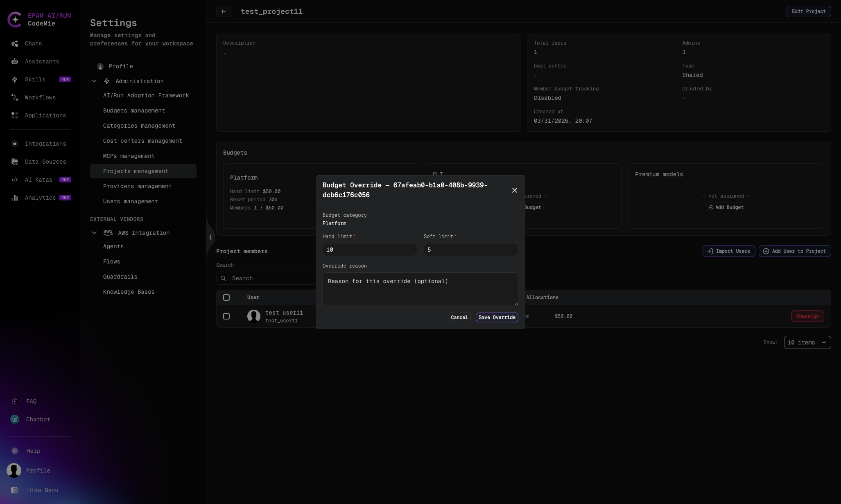Collapse AWS Integration chevron
Viewport: 841px width, 504px height.
tap(94, 233)
